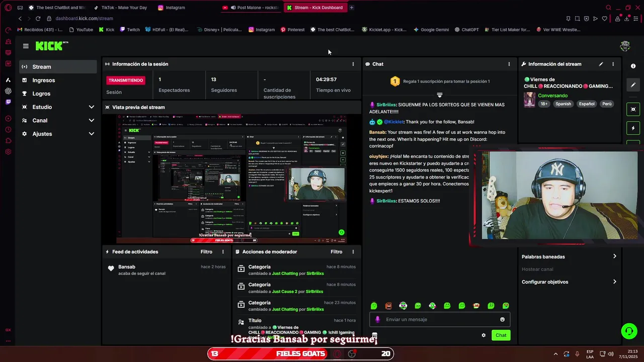The width and height of the screenshot is (644, 362).
Task: Click the Just Cause 2 category link
Action: [x=284, y=292]
